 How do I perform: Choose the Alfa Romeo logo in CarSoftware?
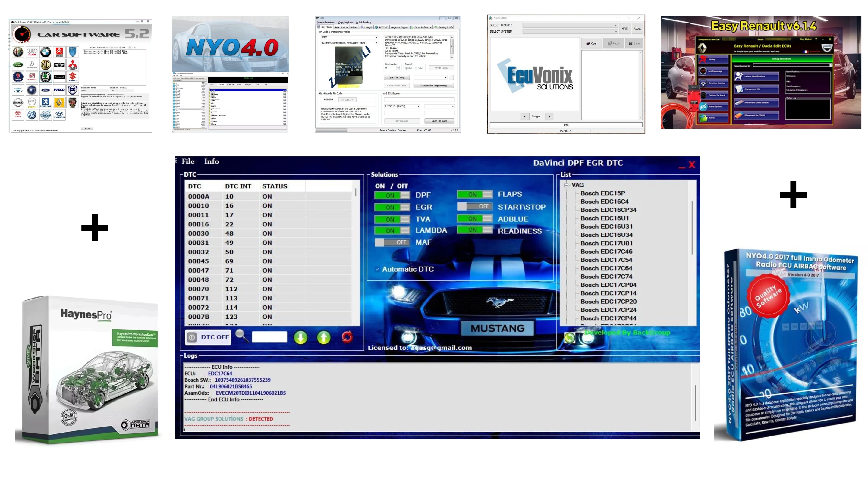click(18, 52)
